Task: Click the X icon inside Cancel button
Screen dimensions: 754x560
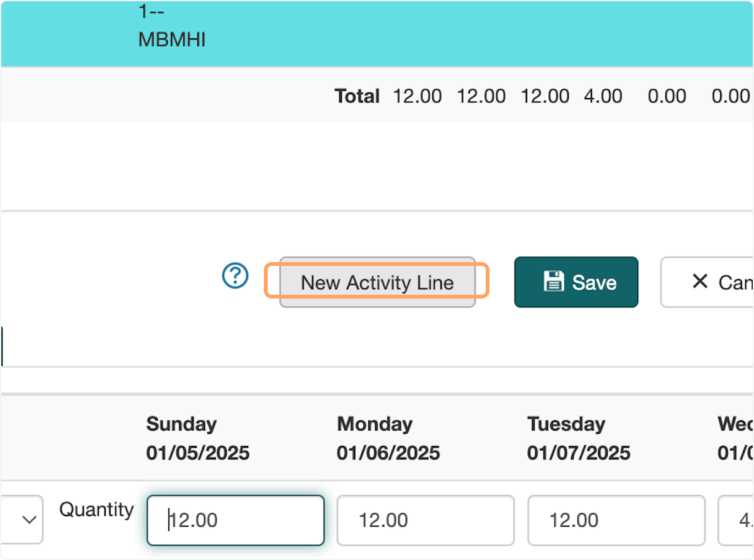Action: coord(699,282)
